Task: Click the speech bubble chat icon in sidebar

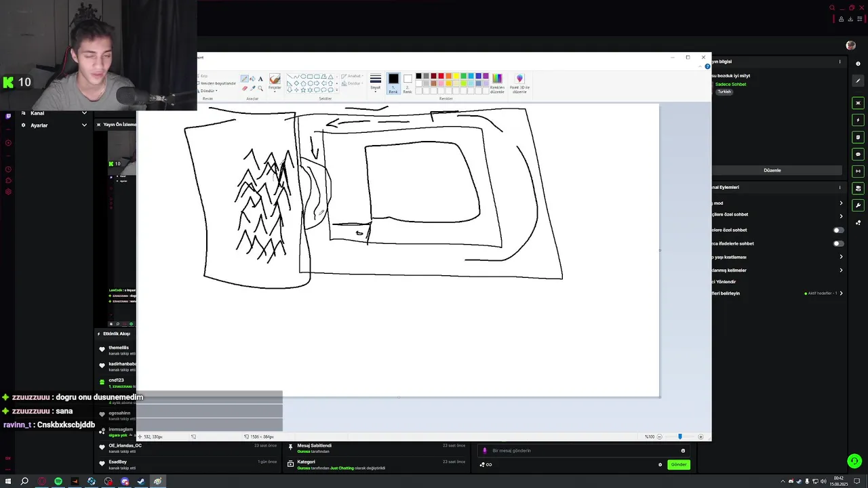Action: 858,154
